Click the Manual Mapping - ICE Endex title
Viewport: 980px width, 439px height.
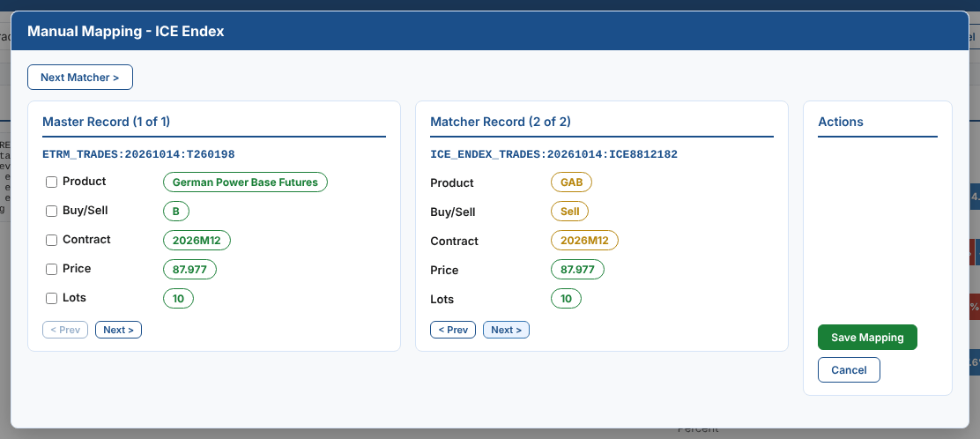pyautogui.click(x=126, y=31)
